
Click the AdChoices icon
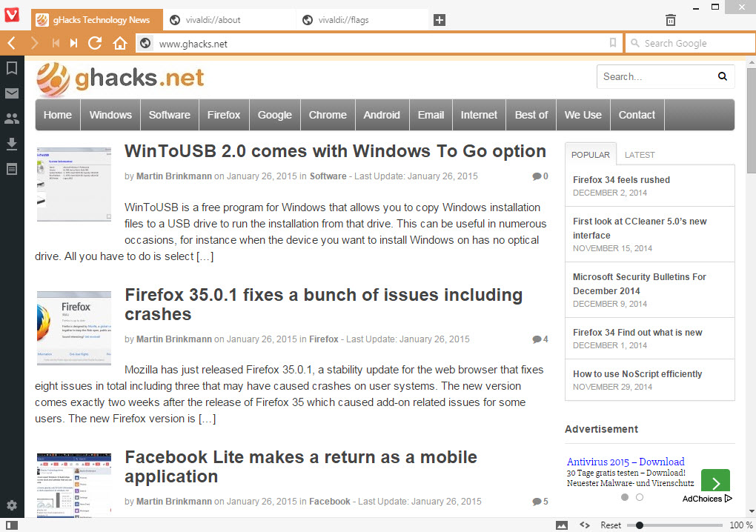(728, 498)
